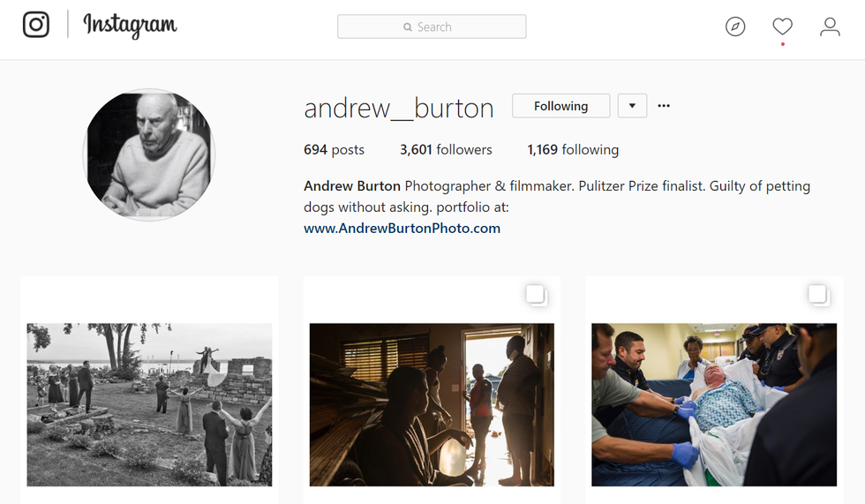Click the search box
The image size is (865, 504).
[x=432, y=26]
